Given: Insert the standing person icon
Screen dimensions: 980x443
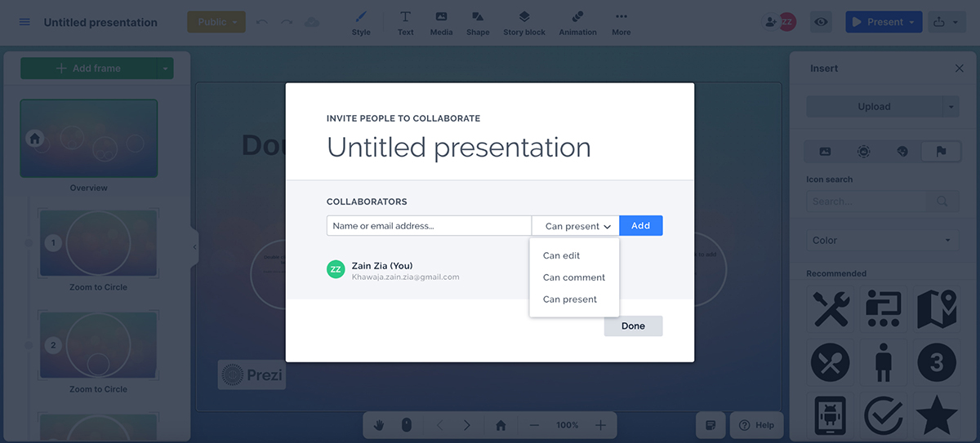Looking at the screenshot, I should pos(884,363).
